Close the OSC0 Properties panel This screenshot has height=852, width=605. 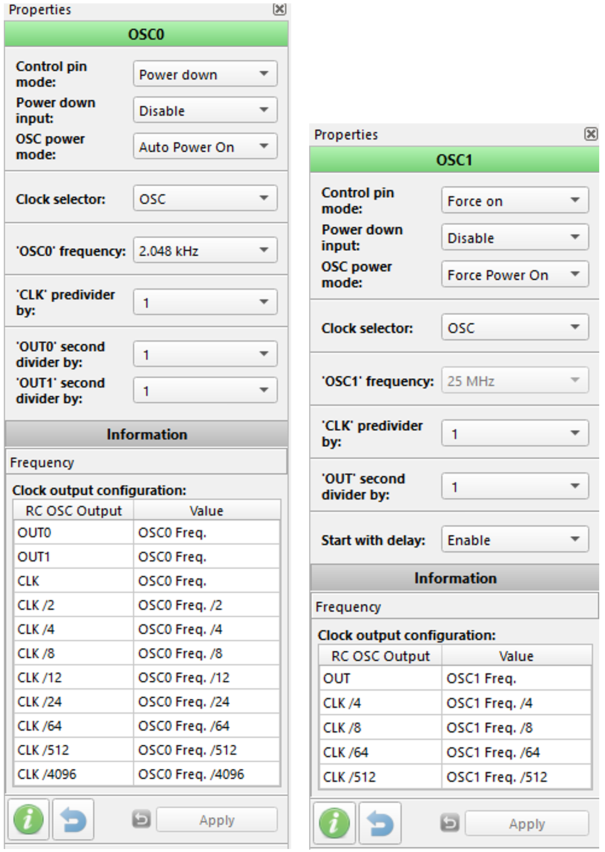[x=279, y=9]
